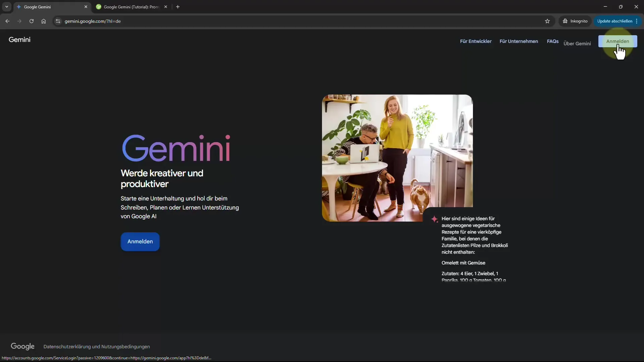Image resolution: width=644 pixels, height=362 pixels.
Task: Open the Über Gemini link
Action: click(577, 44)
